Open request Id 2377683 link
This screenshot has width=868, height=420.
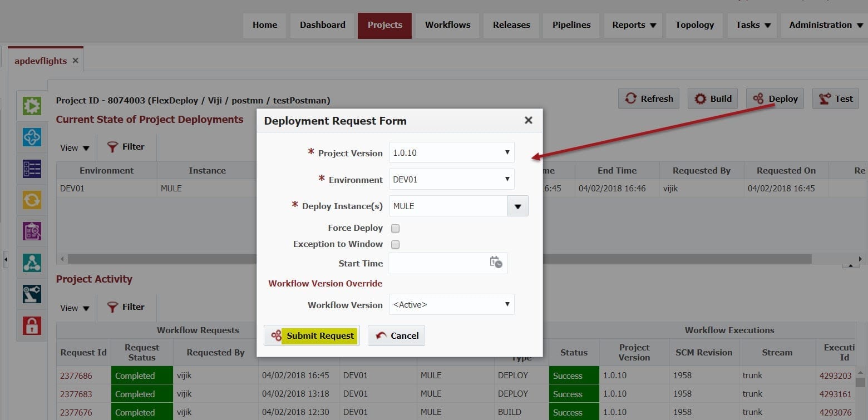(76, 394)
